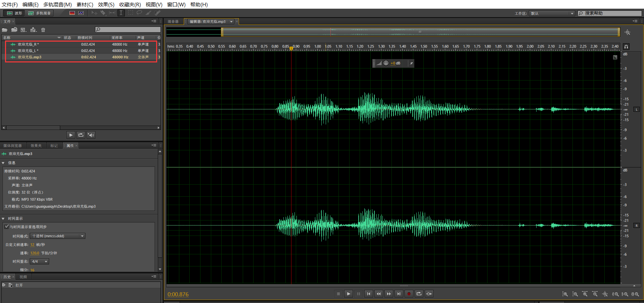The image size is (644, 303).
Task: Open the editor file dropdown arrow
Action: 231,21
